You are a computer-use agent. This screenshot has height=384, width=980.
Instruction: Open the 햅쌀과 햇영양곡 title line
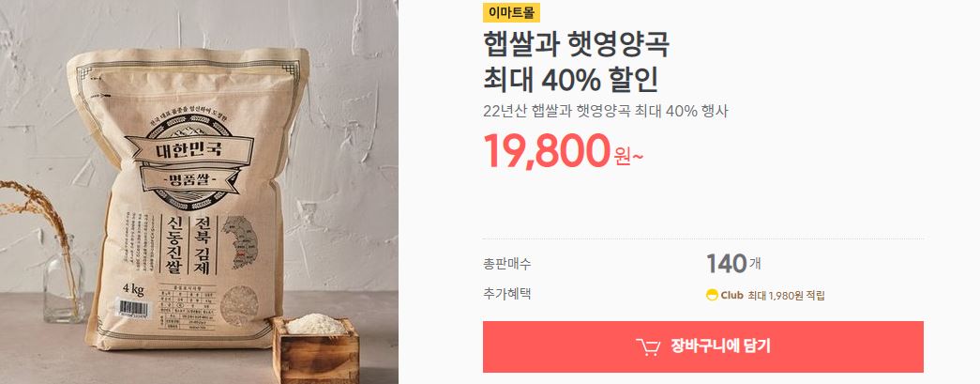pos(576,45)
